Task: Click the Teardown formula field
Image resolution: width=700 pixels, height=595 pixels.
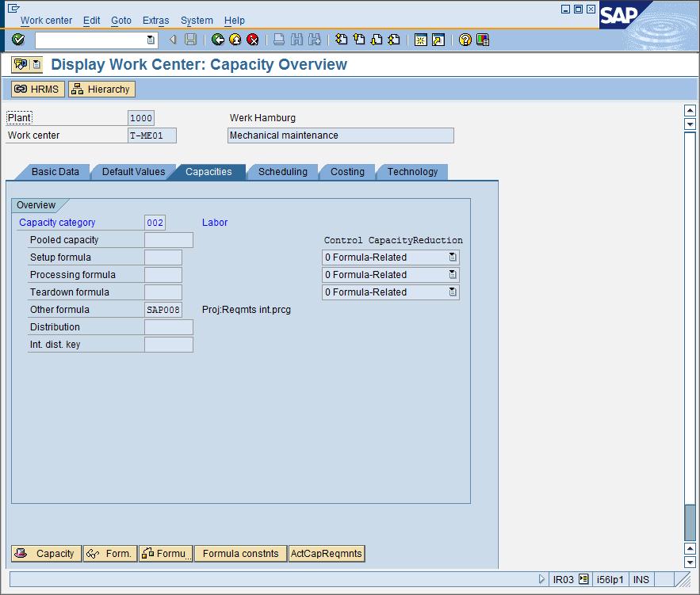Action: coord(163,292)
